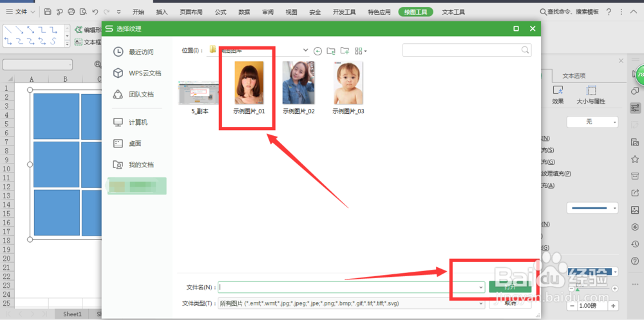This screenshot has width=644, height=320.
Task: Switch to the 文本选项 tab
Action: click(574, 75)
